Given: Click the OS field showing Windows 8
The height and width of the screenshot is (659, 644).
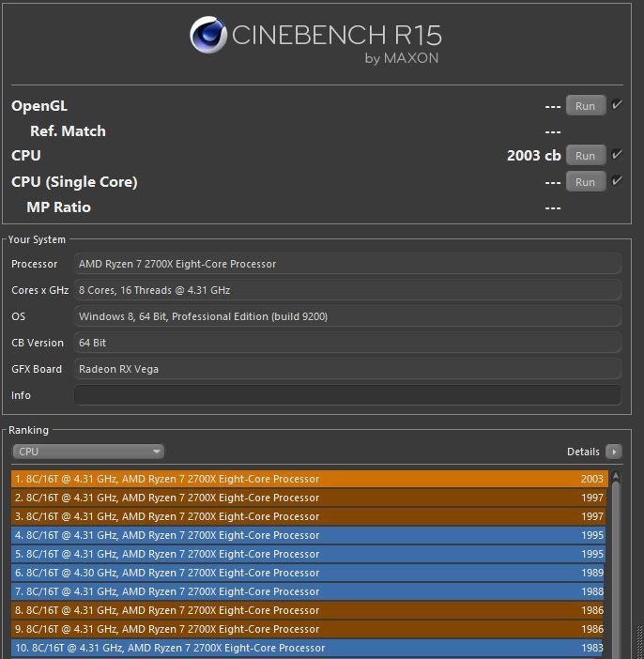Looking at the screenshot, I should (x=347, y=316).
